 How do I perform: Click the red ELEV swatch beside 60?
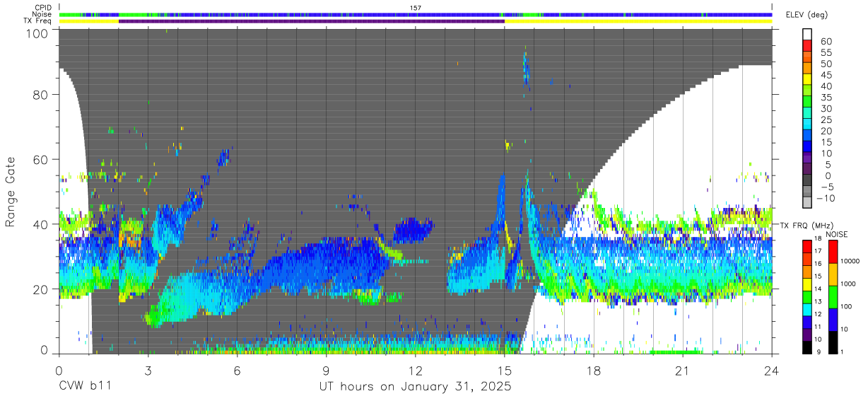click(807, 46)
